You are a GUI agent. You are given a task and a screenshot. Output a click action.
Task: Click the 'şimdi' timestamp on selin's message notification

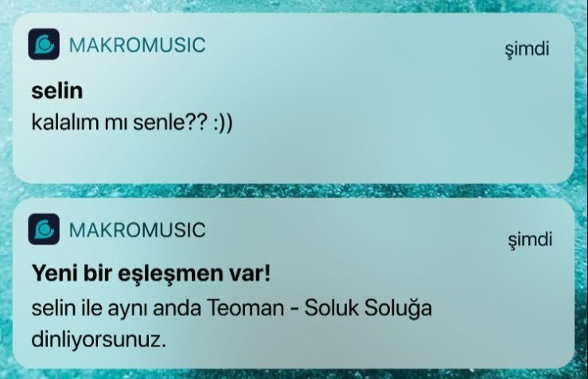[x=527, y=49]
